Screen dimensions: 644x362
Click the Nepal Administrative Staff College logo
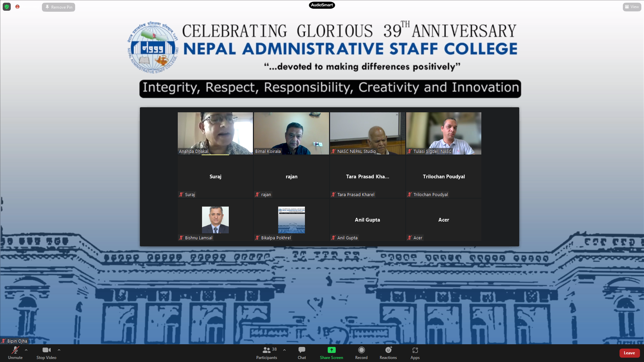point(153,47)
